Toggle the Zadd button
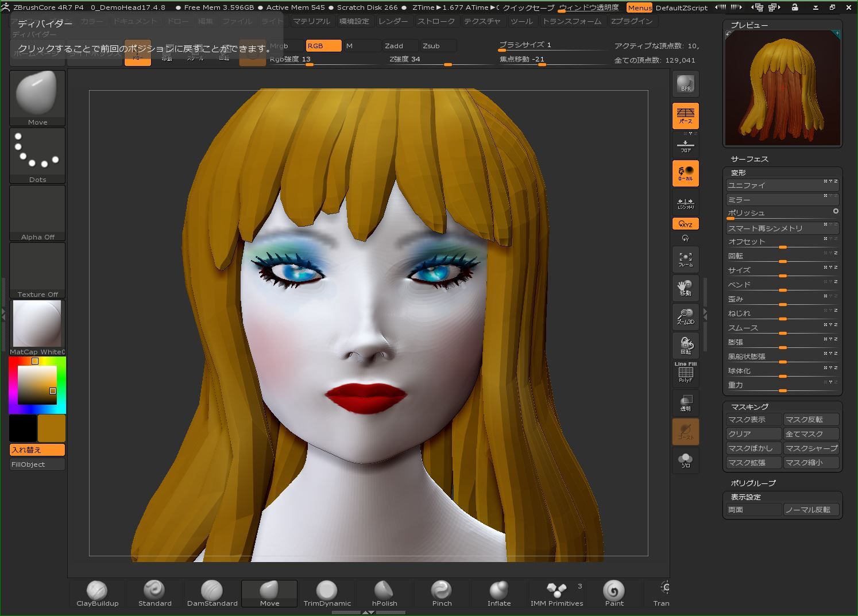Screen dimensions: 858x616 (400, 45)
